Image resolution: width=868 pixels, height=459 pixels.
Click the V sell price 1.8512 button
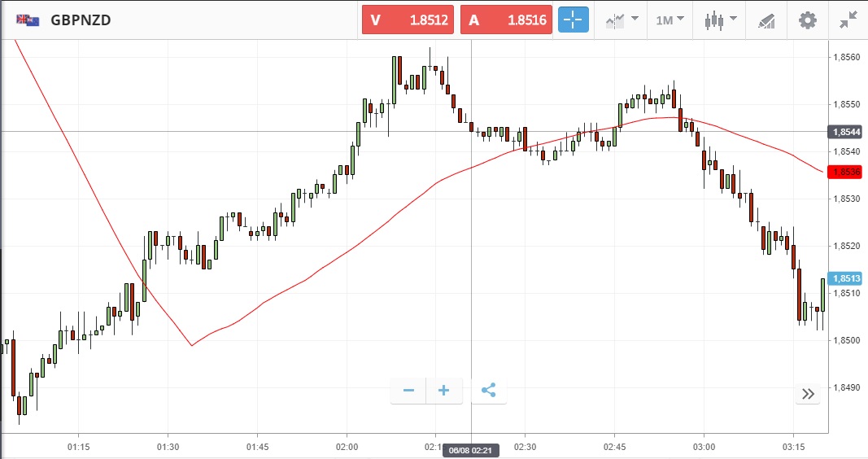click(409, 20)
